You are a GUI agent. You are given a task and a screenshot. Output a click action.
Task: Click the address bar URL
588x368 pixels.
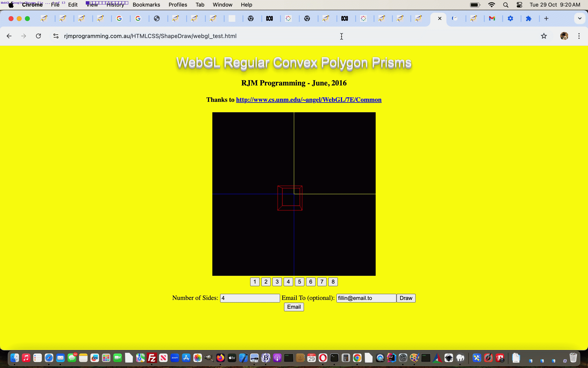[150, 36]
